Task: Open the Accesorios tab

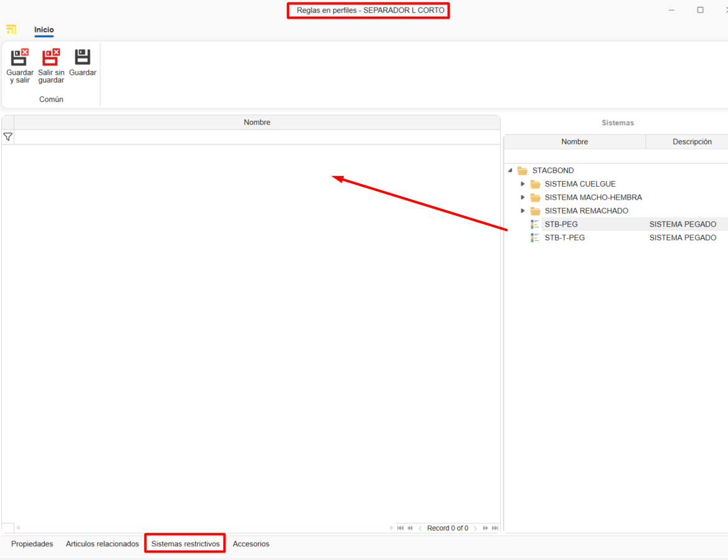Action: point(251,544)
